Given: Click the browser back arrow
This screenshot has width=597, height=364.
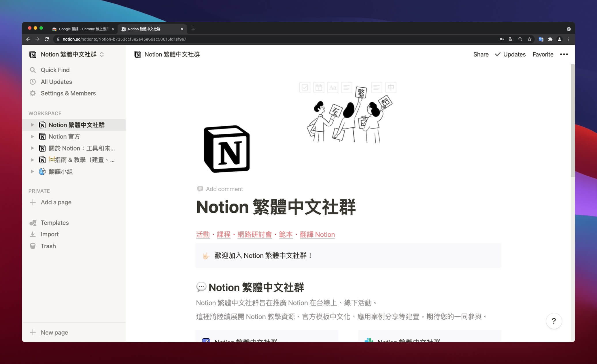Looking at the screenshot, I should pyautogui.click(x=28, y=39).
